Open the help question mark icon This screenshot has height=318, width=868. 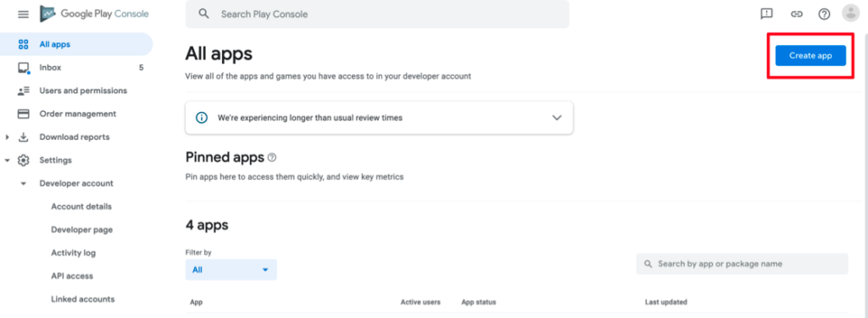(824, 14)
